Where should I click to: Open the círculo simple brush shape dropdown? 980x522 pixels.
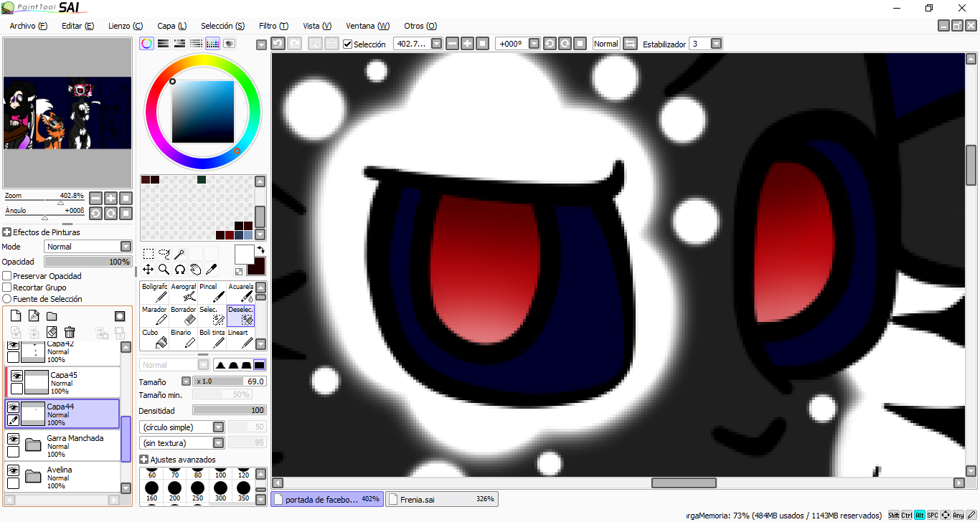coord(183,427)
